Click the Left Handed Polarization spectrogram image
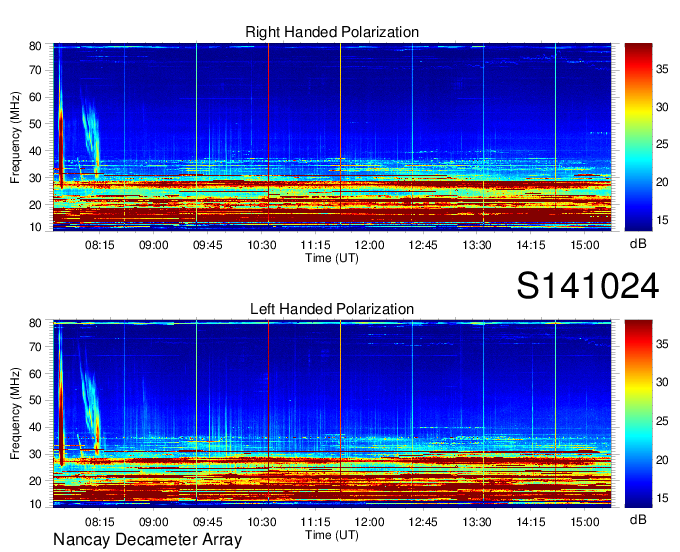680x552 pixels. click(332, 414)
